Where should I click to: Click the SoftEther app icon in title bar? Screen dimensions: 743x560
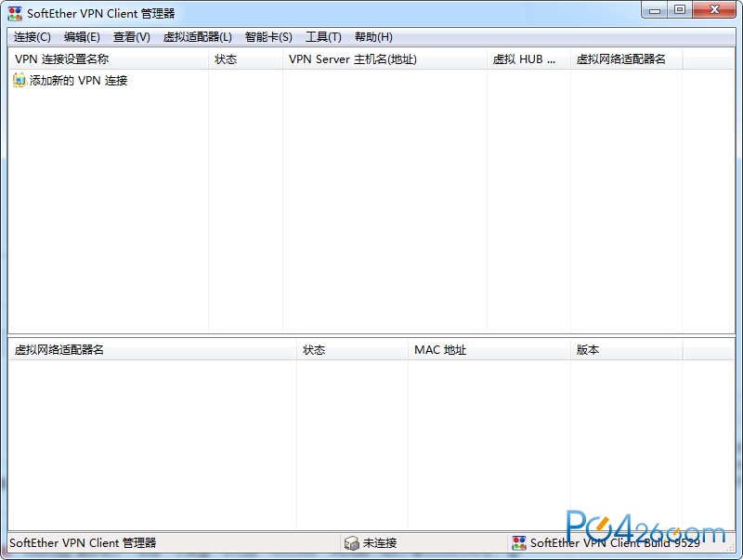click(x=15, y=13)
